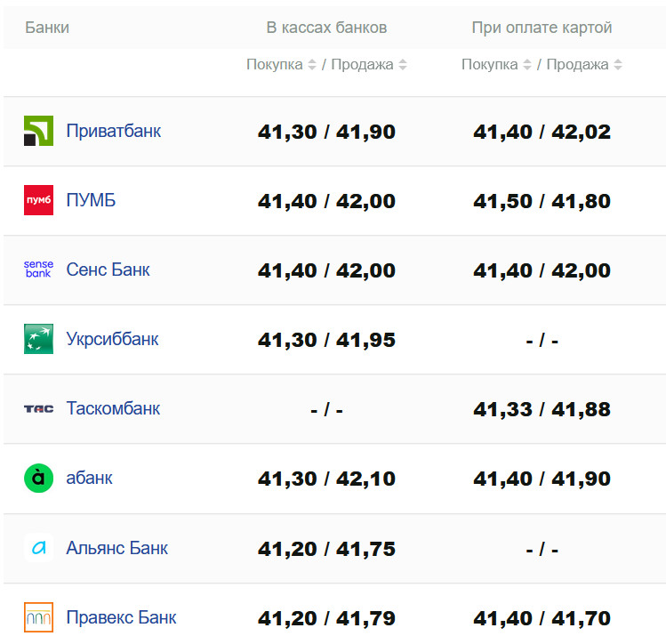Open the Приватбанк link
Viewport: 666px width, 644px height.
pos(113,131)
